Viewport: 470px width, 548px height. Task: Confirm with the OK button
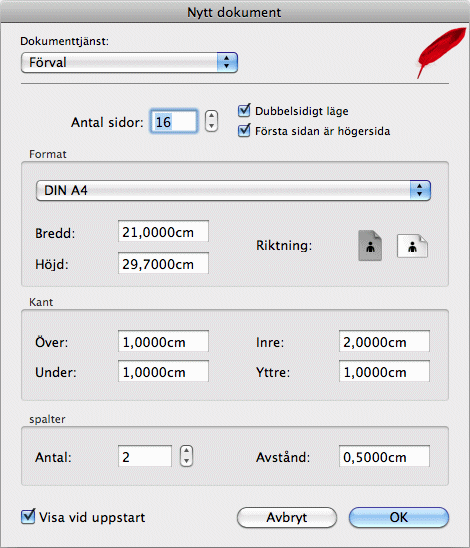coord(399,517)
